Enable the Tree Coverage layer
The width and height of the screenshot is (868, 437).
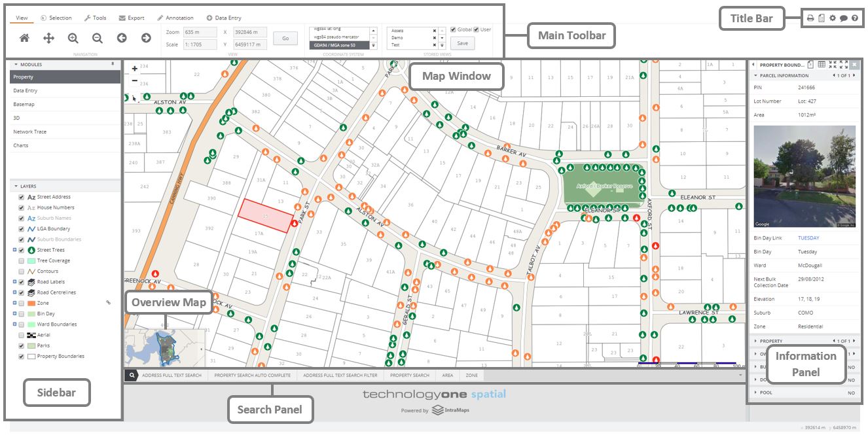tap(22, 260)
